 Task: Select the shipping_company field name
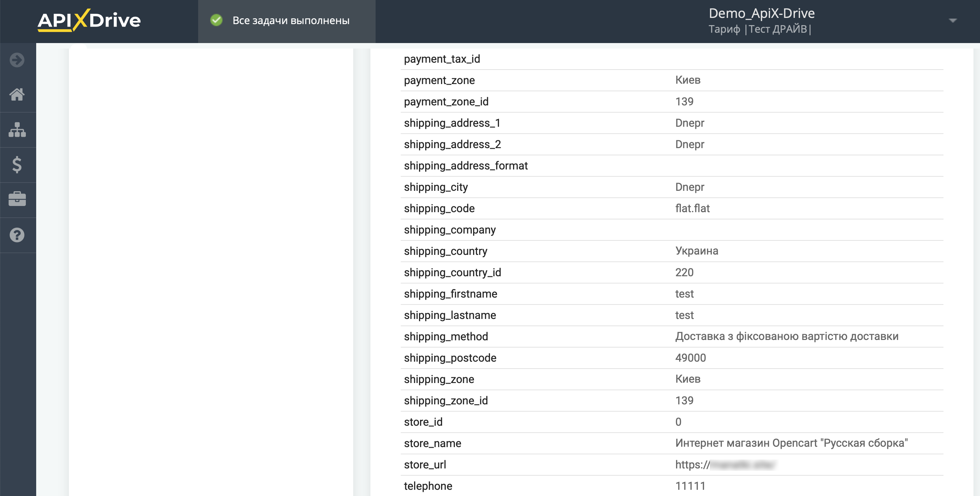click(450, 230)
